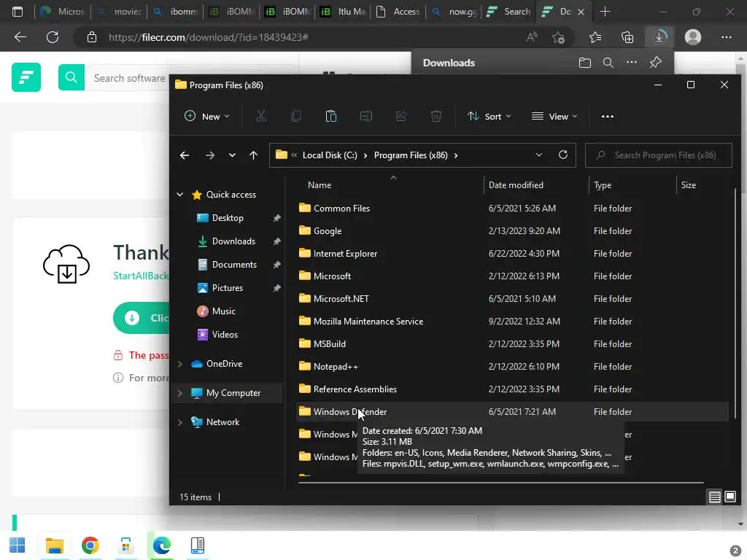
Task: Open the New dropdown in Explorer
Action: (x=206, y=116)
